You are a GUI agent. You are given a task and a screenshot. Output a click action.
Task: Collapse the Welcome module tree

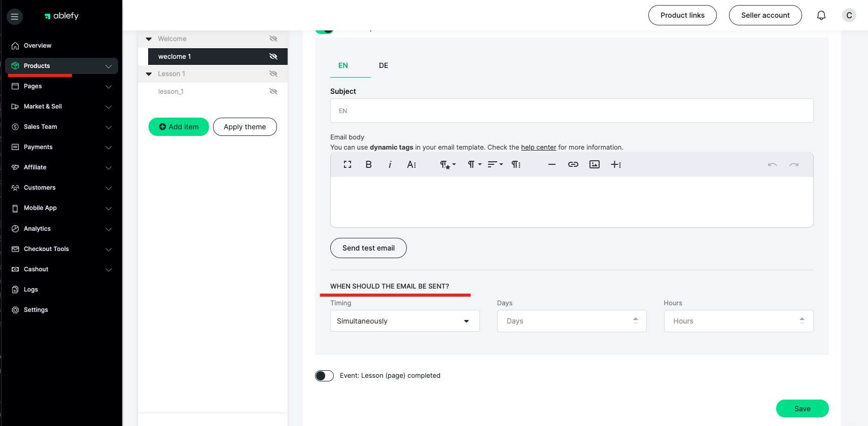coord(149,39)
